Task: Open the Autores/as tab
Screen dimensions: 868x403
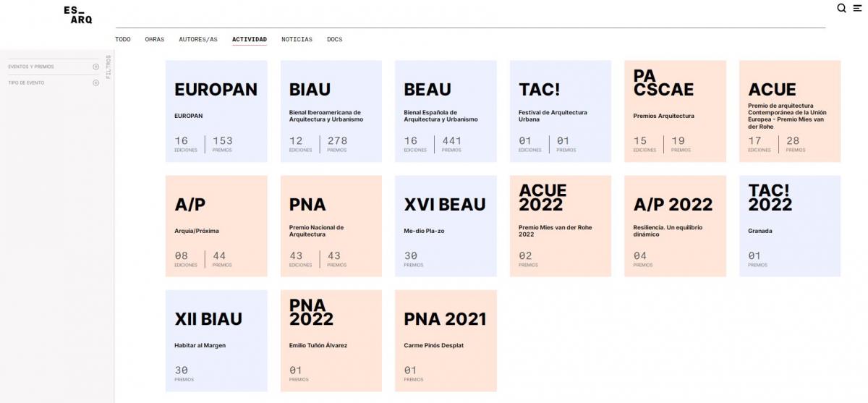Action: point(198,39)
